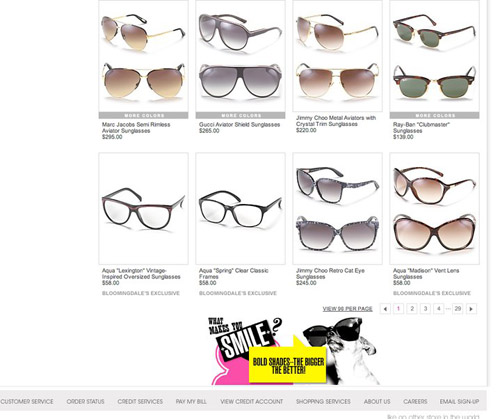The width and height of the screenshot is (500, 419).
Task: Go to previous page arrow in pagination
Action: point(385,309)
